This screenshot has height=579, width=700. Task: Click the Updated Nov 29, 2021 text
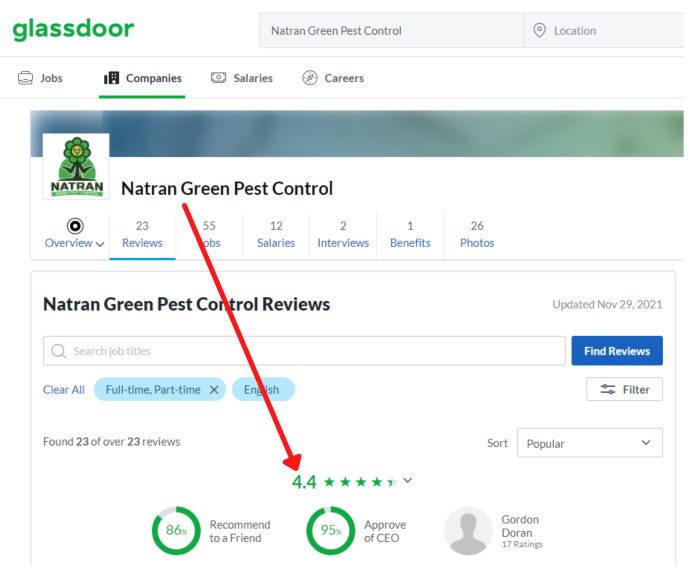[x=607, y=304]
